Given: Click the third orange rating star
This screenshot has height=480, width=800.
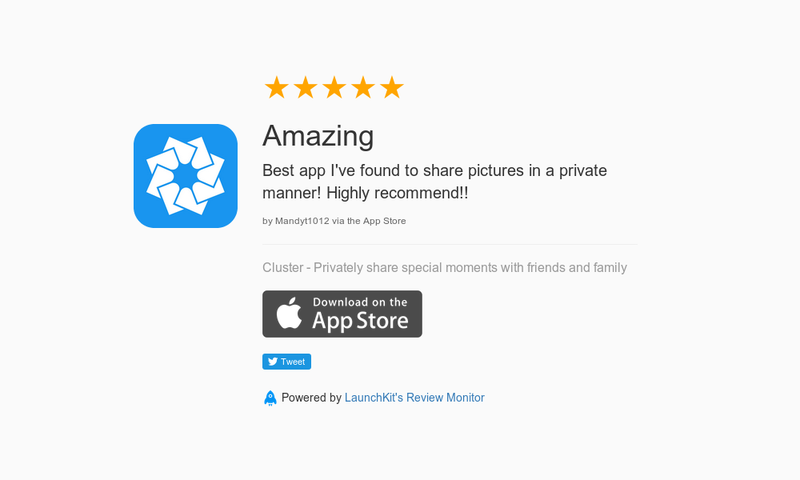Looking at the screenshot, I should (334, 87).
